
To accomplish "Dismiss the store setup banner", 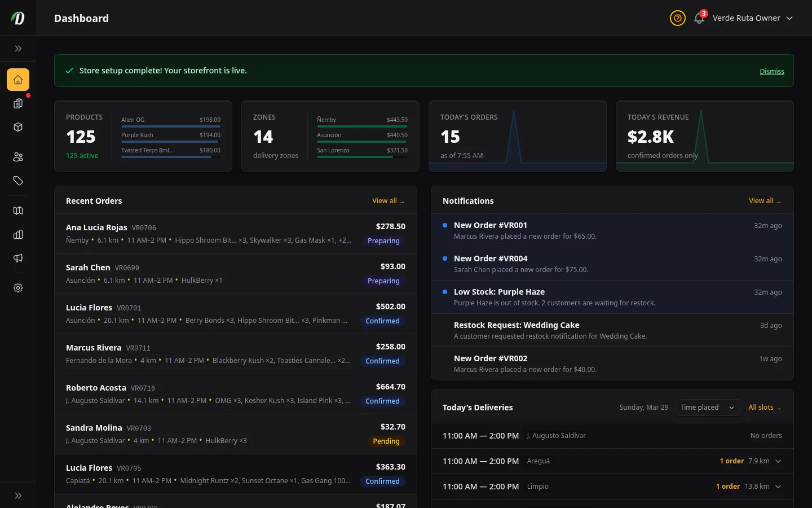I will coord(771,71).
